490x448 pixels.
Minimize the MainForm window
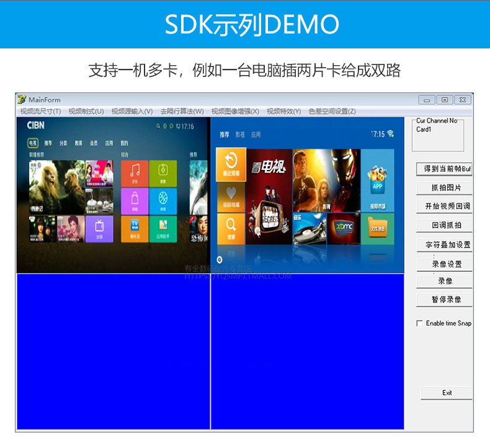427,100
